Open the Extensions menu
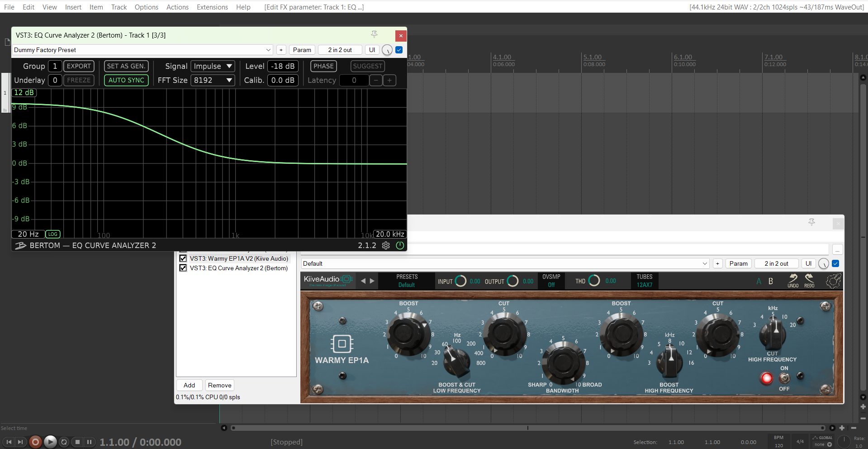This screenshot has width=868, height=449. click(212, 7)
